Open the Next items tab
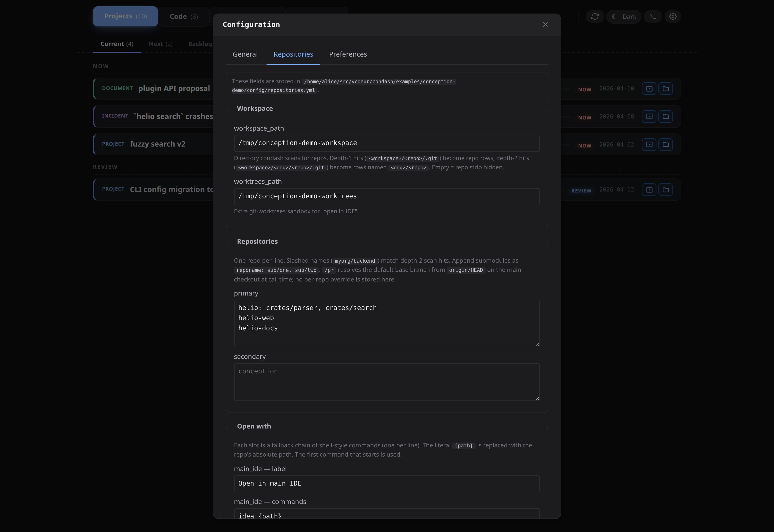The height and width of the screenshot is (532, 774). (160, 44)
